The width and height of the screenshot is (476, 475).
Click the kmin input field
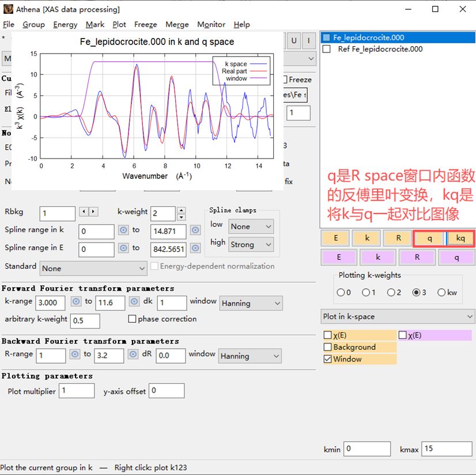click(367, 449)
